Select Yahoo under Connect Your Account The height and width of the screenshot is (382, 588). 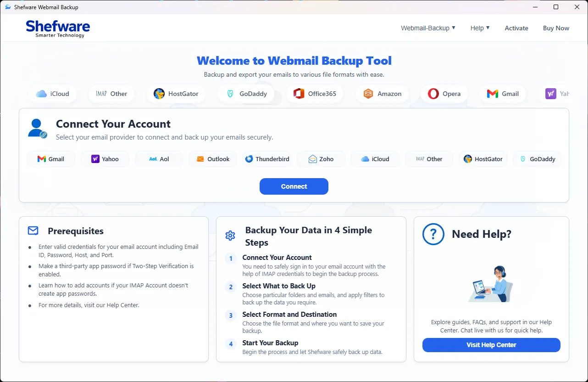(x=105, y=159)
